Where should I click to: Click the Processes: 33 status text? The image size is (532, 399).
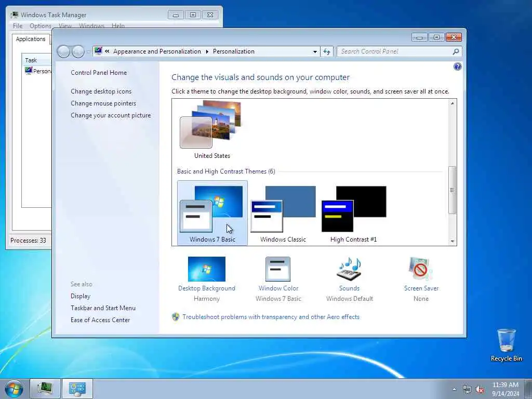pos(28,241)
